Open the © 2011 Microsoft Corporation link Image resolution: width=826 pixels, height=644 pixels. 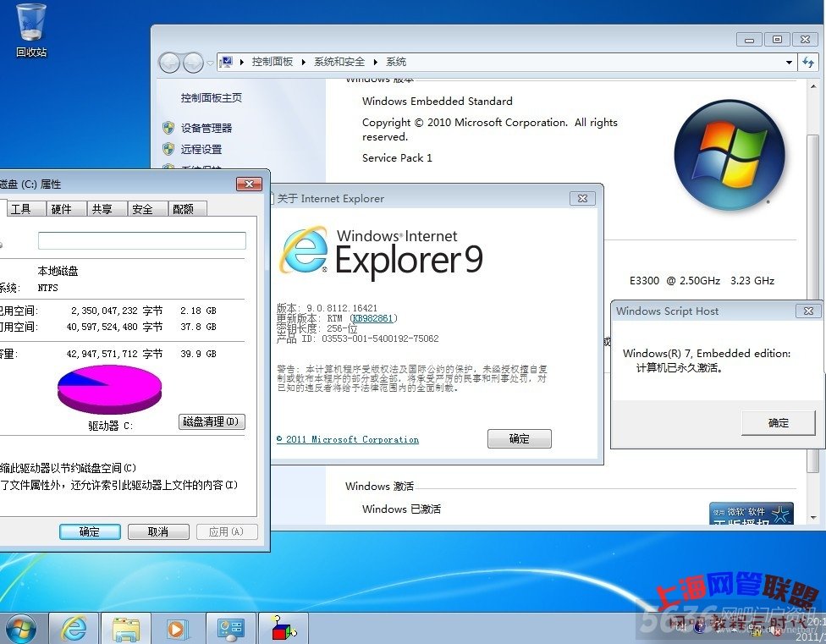tap(348, 439)
